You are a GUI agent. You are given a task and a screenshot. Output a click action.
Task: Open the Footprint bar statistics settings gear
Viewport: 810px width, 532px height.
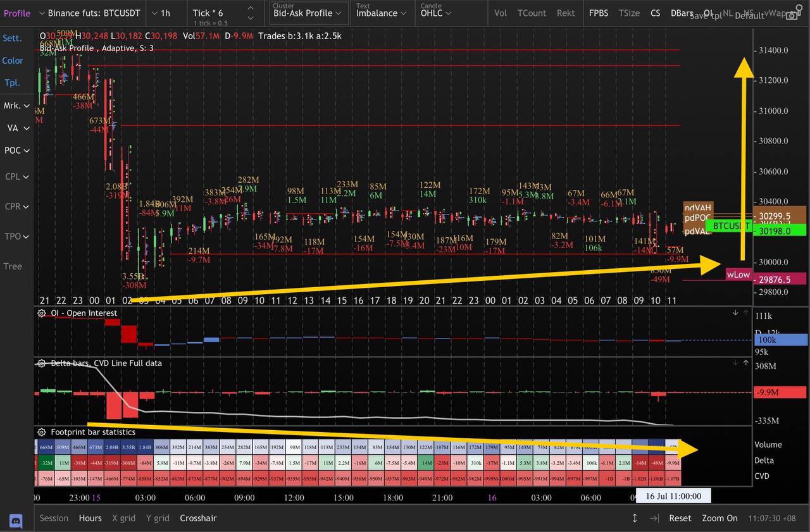coord(42,432)
